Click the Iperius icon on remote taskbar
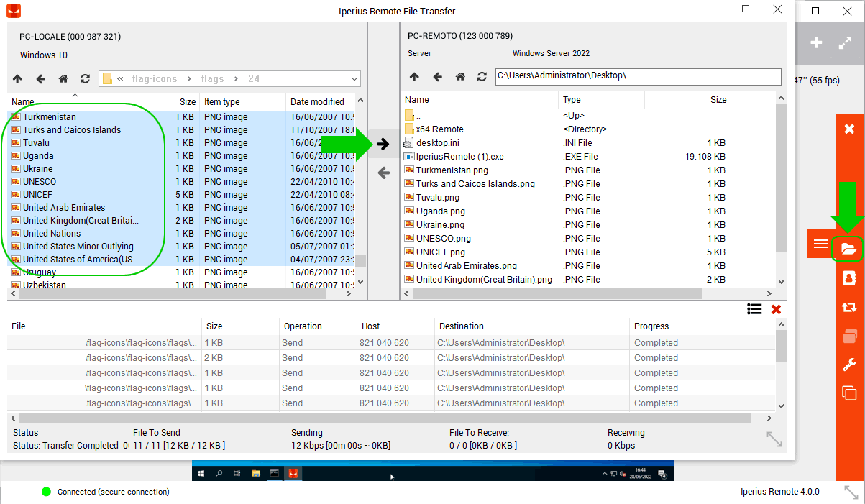Screen dimensions: 865x504 [293, 474]
